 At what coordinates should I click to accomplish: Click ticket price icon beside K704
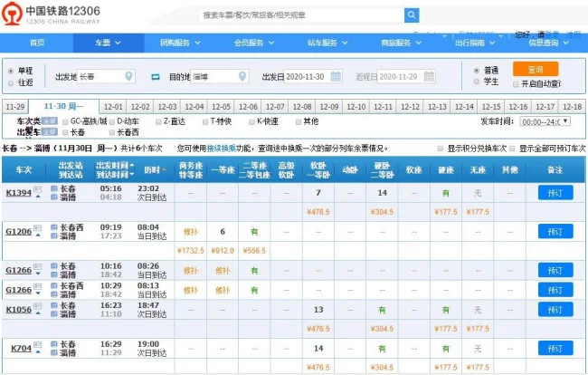click(37, 344)
